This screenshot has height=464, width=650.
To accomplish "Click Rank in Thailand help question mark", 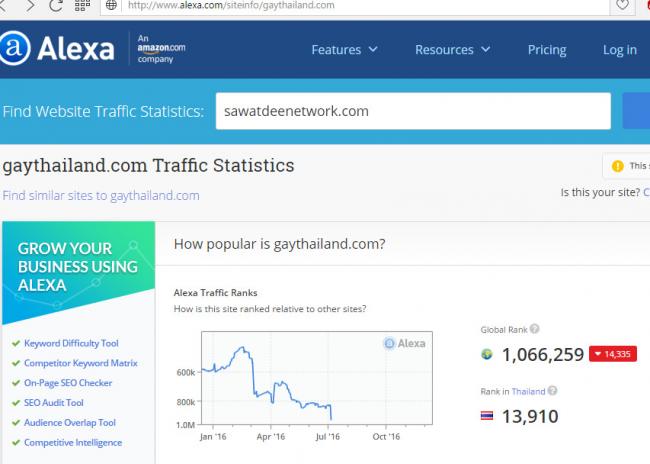I will coord(552,391).
